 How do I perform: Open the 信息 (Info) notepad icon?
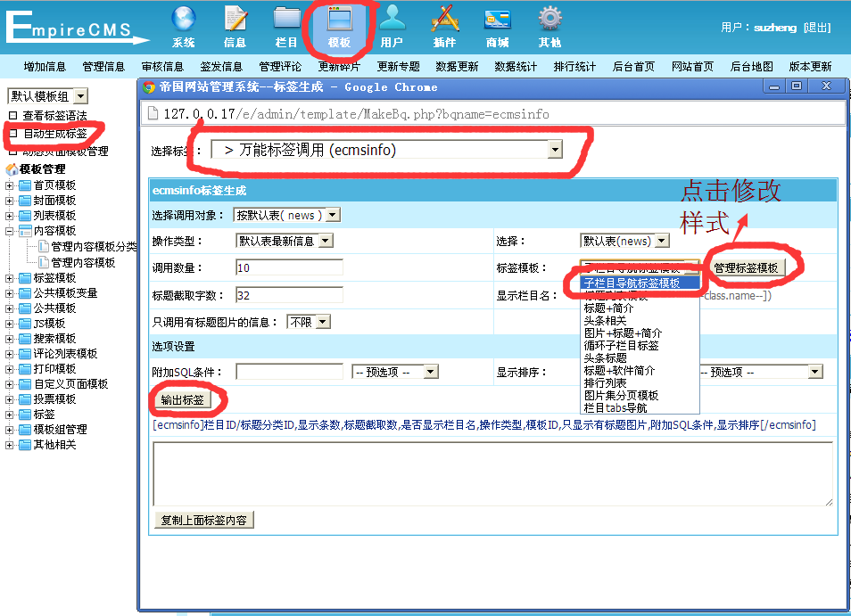pyautogui.click(x=235, y=19)
